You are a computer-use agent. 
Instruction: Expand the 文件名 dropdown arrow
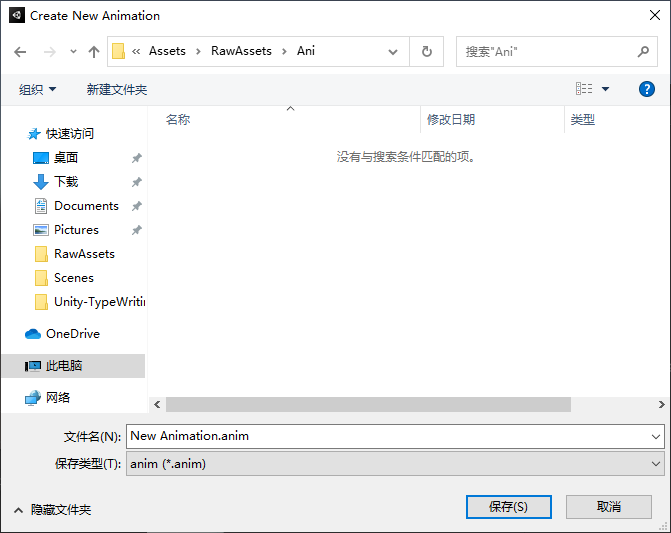click(x=656, y=437)
